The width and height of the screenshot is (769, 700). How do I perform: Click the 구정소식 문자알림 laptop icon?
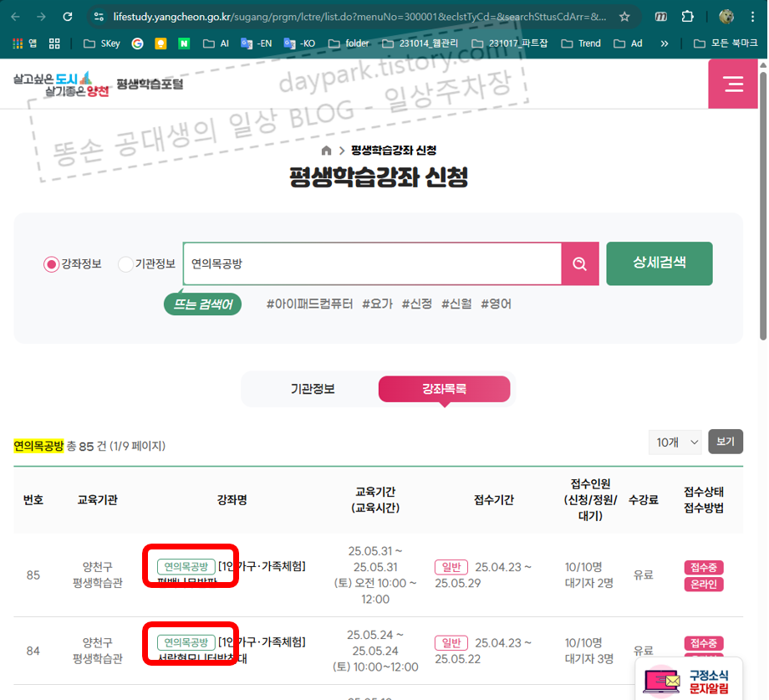[x=661, y=681]
